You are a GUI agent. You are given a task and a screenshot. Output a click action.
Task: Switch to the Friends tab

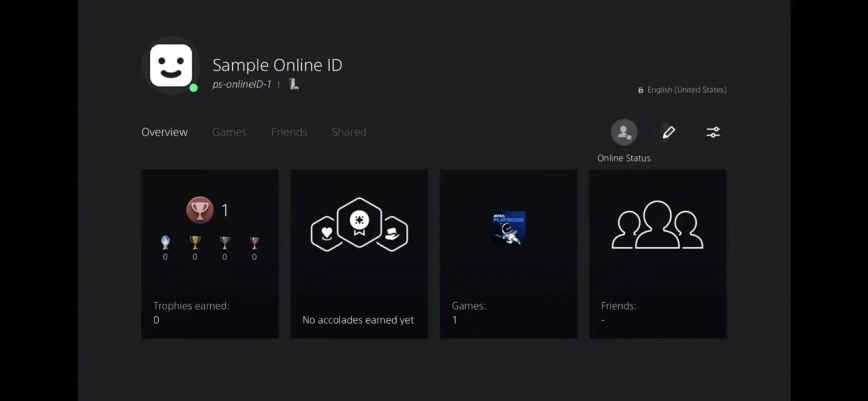(x=289, y=132)
